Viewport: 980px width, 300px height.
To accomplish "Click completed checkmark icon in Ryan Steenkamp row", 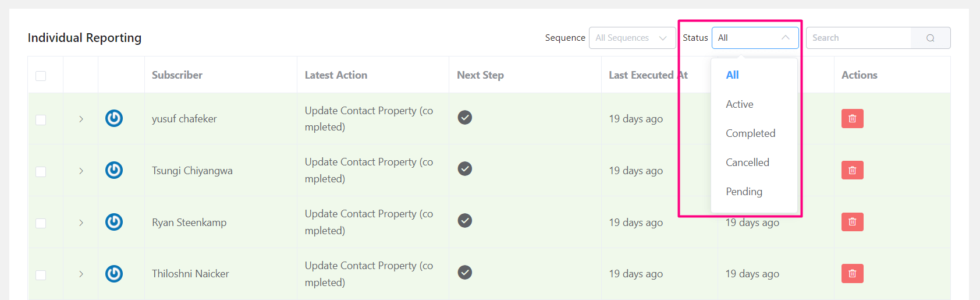I will tap(465, 221).
